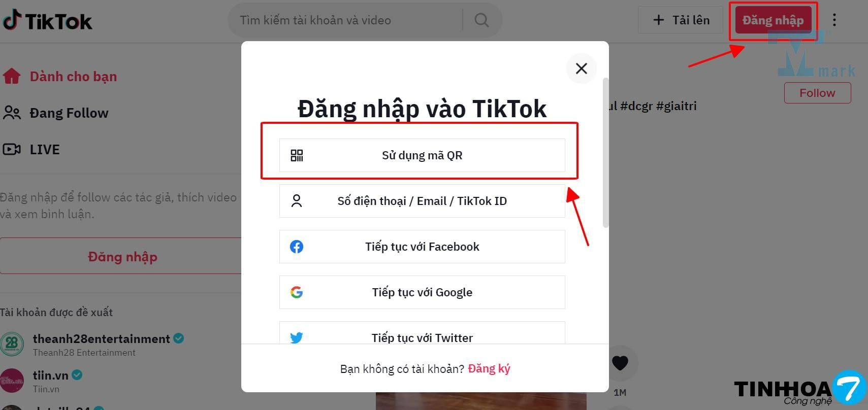Viewport: 868px width, 410px height.
Task: Click the login dialog scrollbar
Action: click(x=605, y=152)
